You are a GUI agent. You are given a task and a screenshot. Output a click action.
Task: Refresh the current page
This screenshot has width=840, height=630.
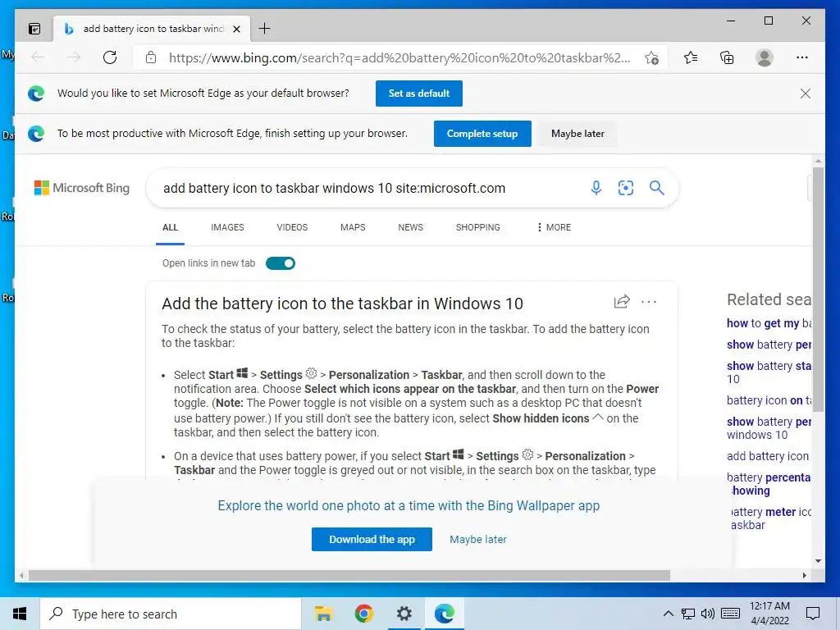pyautogui.click(x=110, y=57)
